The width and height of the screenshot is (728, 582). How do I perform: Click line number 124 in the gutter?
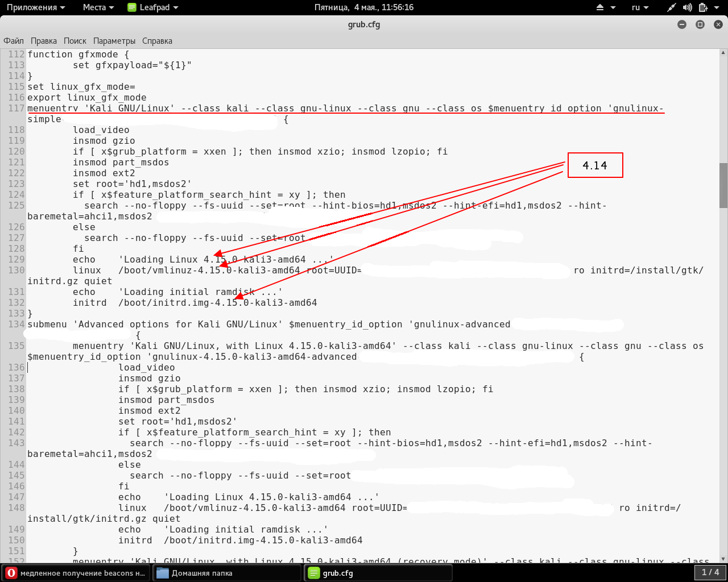16,195
